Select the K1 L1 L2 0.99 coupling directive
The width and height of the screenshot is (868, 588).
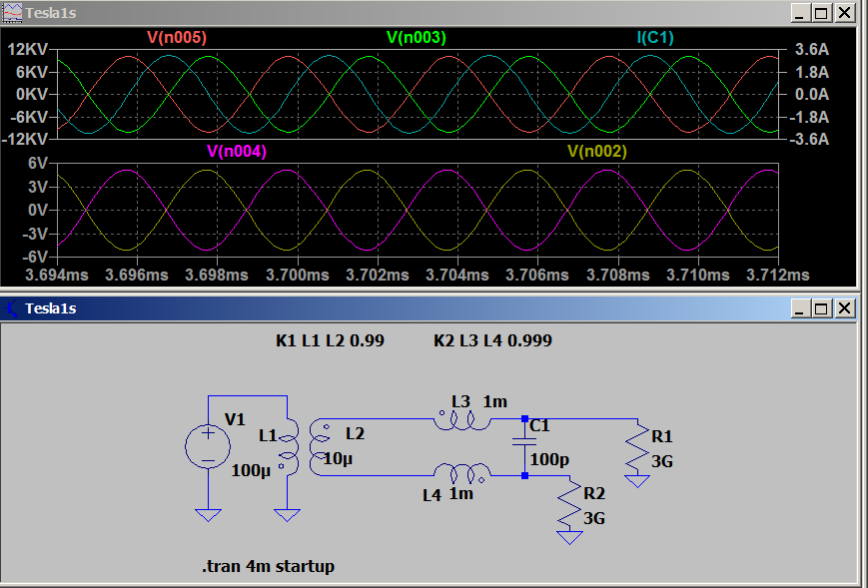(x=330, y=340)
